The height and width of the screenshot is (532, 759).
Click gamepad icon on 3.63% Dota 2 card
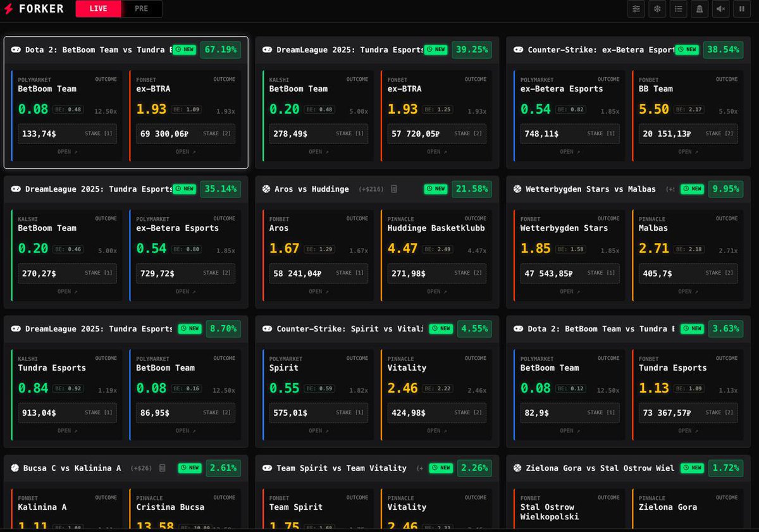pyautogui.click(x=519, y=328)
